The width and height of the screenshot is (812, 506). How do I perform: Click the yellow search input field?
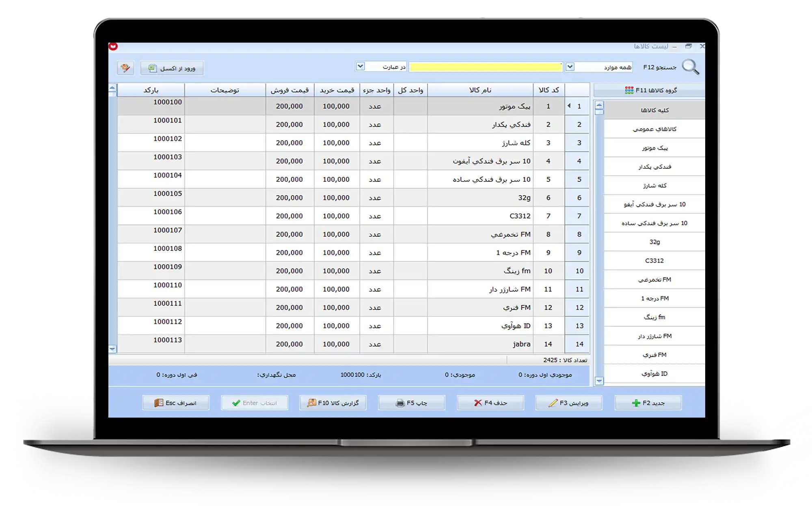[x=486, y=67]
